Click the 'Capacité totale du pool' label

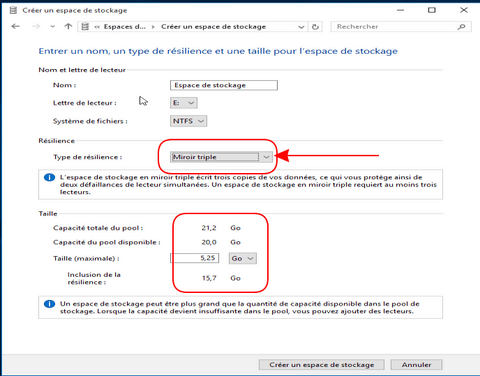pyautogui.click(x=98, y=228)
